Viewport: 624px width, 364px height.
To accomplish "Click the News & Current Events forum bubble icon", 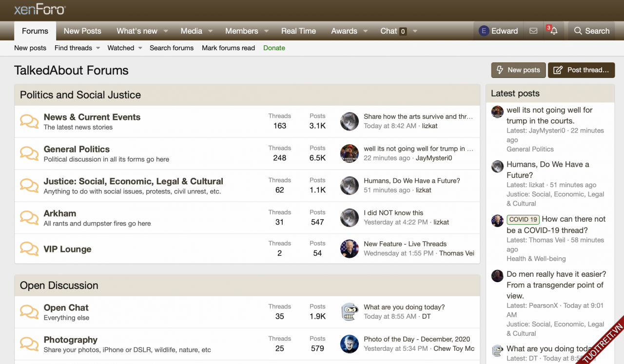I will tap(29, 121).
